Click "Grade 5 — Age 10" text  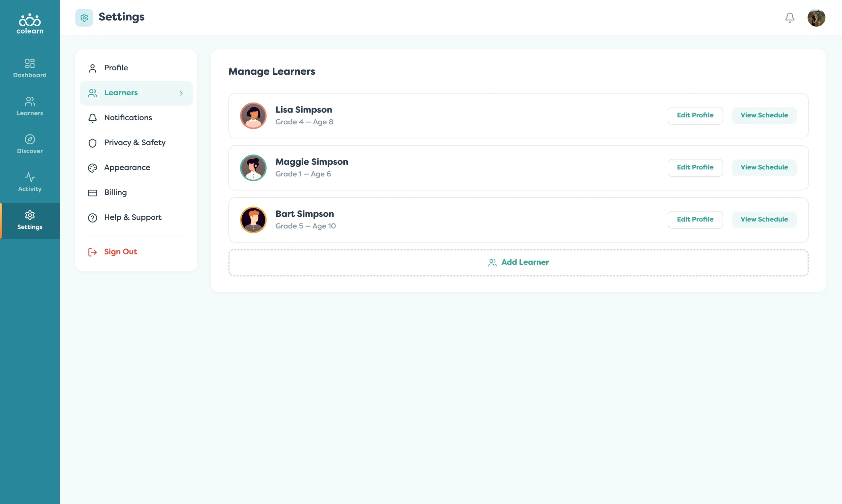click(x=305, y=226)
